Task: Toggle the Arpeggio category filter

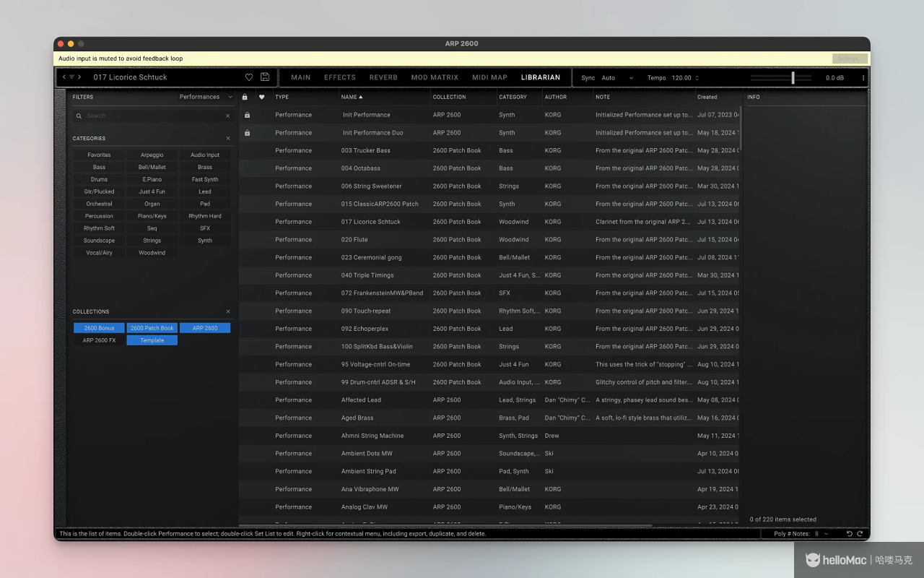Action: pos(152,155)
